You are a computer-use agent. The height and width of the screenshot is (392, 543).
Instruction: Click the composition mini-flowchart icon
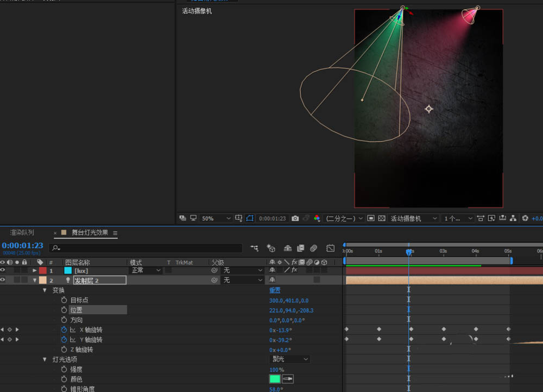[254, 248]
